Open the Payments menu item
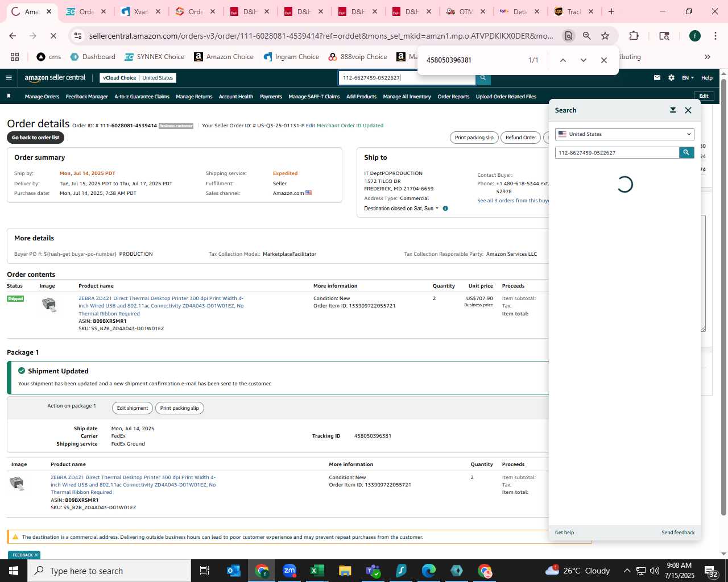Image resolution: width=728 pixels, height=582 pixels. click(x=271, y=97)
